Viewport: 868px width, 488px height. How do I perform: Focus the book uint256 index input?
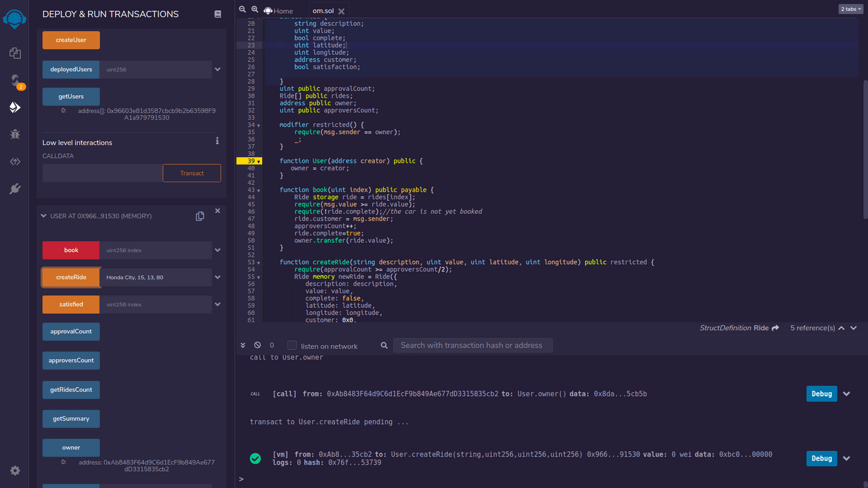point(156,250)
